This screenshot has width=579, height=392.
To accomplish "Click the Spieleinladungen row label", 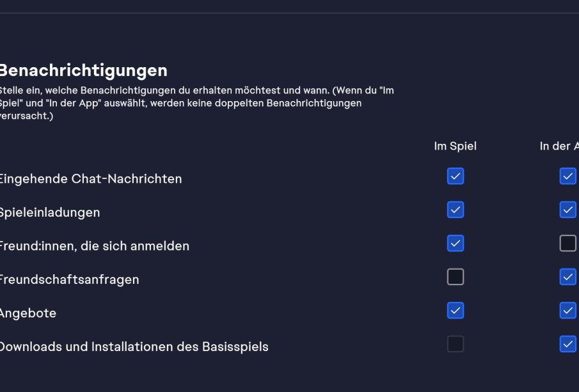I will point(49,212).
